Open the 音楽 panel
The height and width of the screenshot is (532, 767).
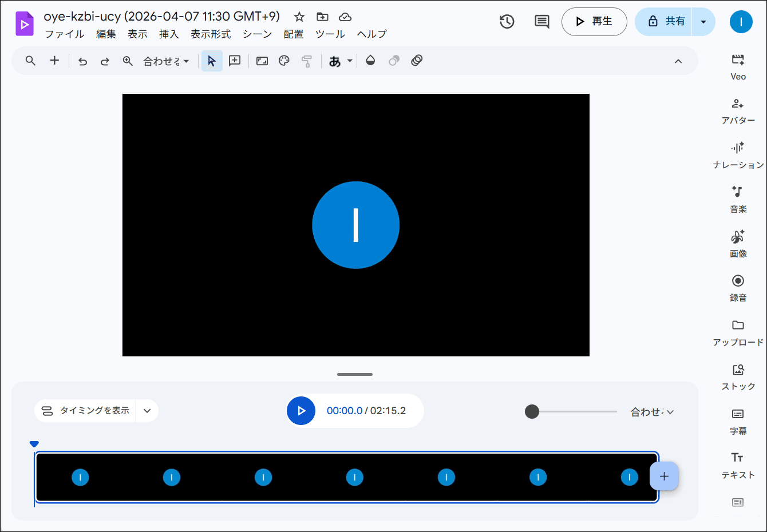(738, 200)
